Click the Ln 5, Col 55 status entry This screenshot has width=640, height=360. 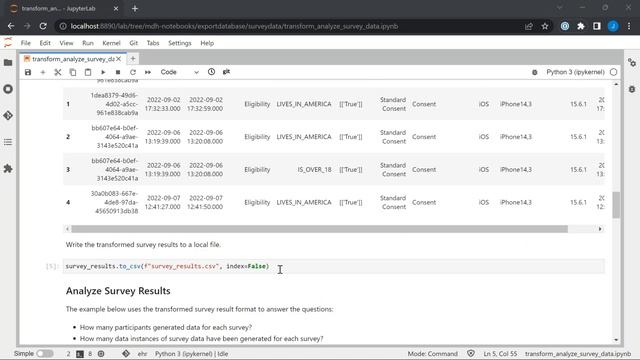tap(500, 354)
